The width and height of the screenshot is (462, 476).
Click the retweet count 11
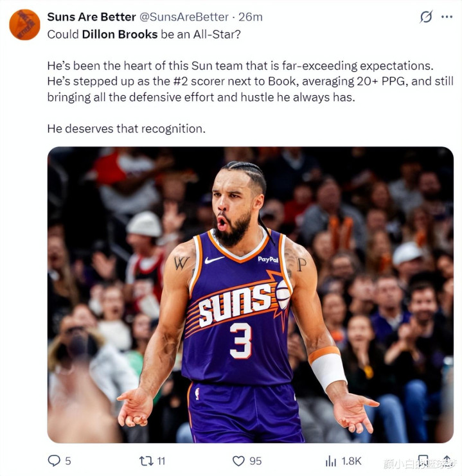pyautogui.click(x=161, y=461)
